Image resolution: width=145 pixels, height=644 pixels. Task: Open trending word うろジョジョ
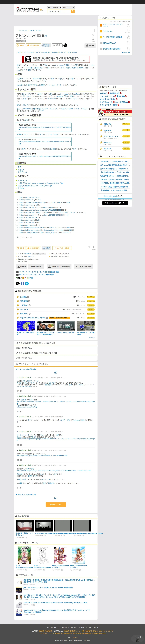tap(108, 31)
